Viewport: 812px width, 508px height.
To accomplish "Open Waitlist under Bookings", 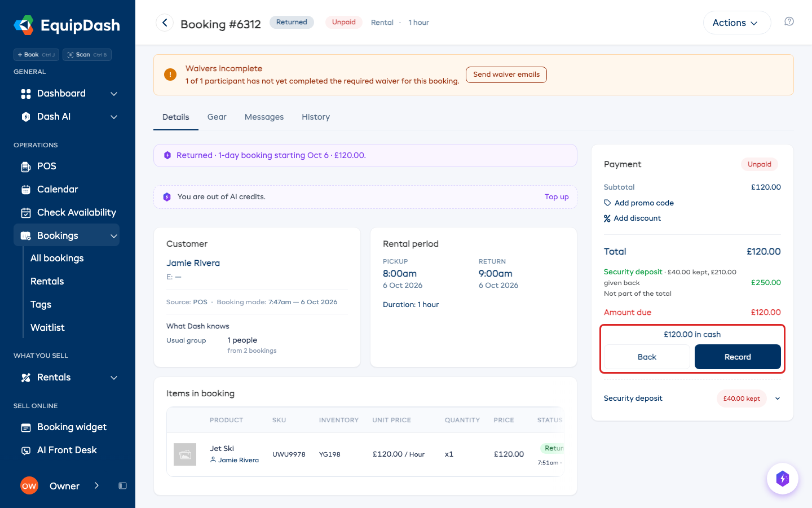I will pos(47,328).
